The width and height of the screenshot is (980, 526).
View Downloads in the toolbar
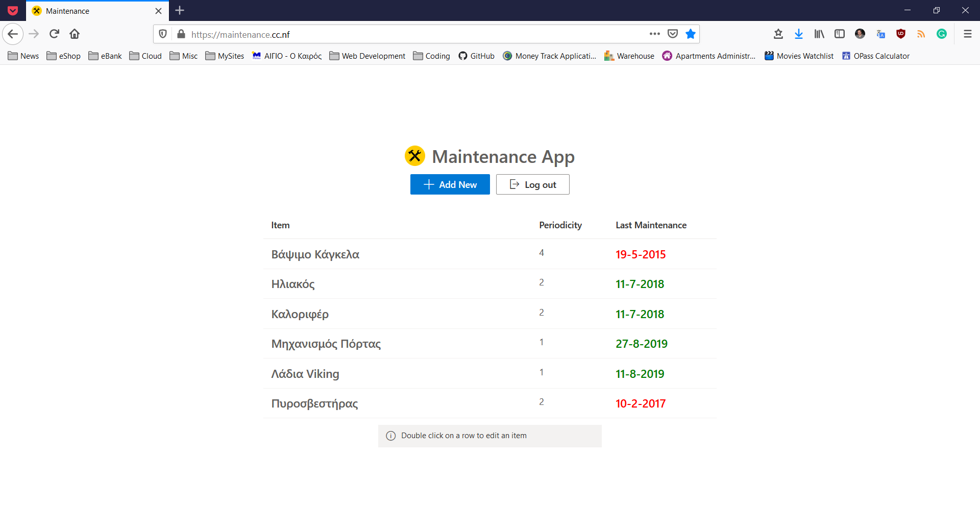point(799,34)
